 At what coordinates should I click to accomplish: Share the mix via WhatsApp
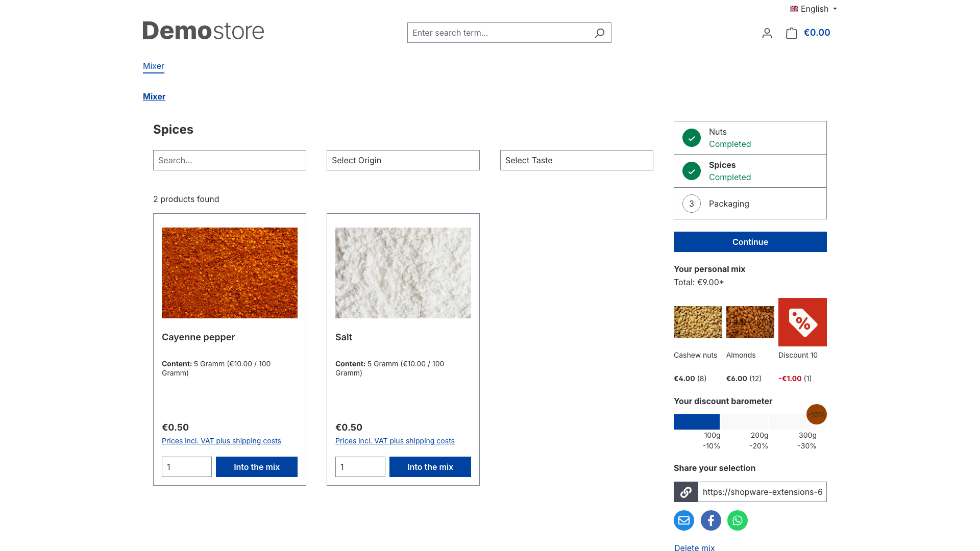tap(738, 520)
